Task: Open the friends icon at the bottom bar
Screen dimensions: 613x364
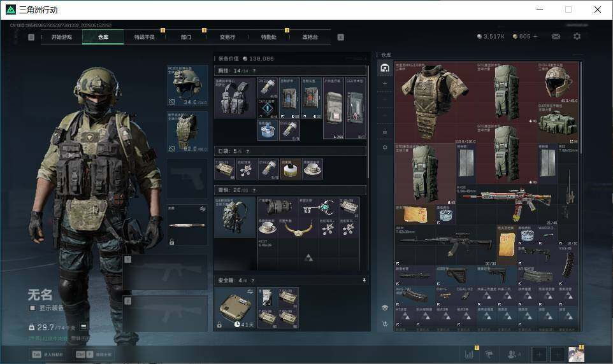Action: coord(514,354)
